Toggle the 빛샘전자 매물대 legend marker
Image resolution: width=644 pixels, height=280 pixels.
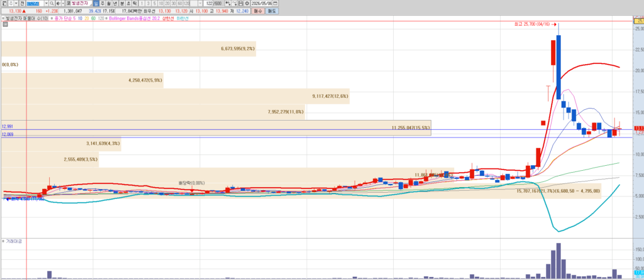click(x=3, y=18)
